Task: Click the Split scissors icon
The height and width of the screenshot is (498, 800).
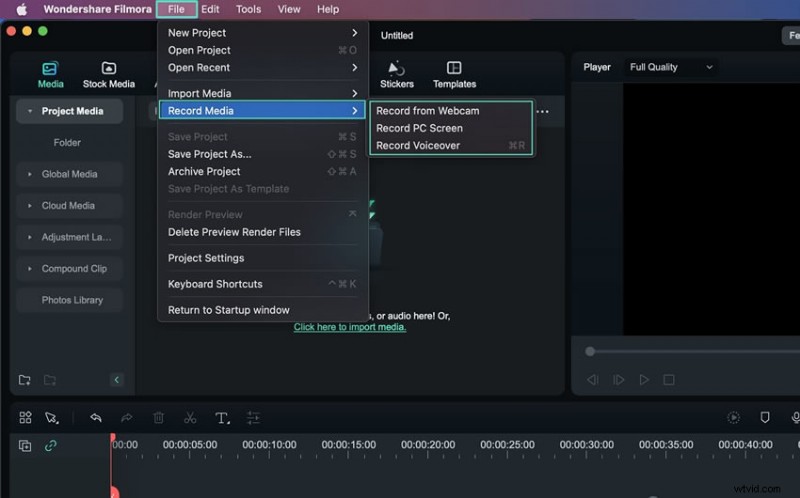Action: [x=190, y=418]
